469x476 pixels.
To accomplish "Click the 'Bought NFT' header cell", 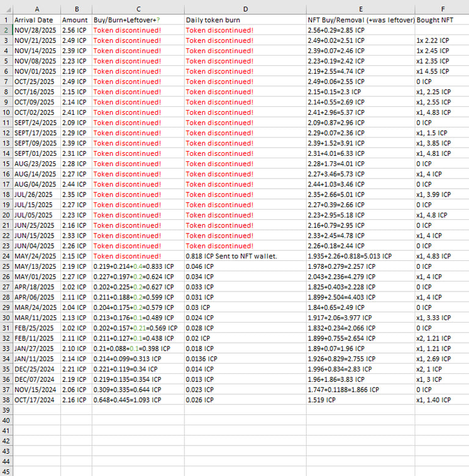I will click(x=442, y=20).
